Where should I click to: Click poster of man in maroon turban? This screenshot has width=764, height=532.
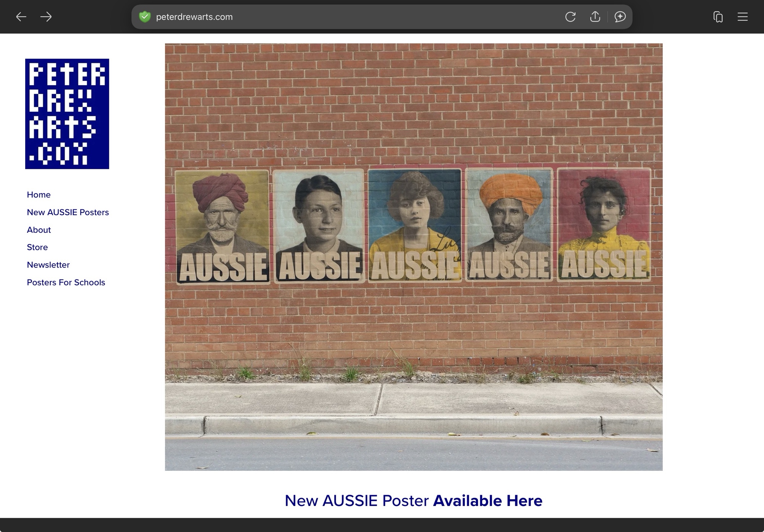(x=223, y=227)
